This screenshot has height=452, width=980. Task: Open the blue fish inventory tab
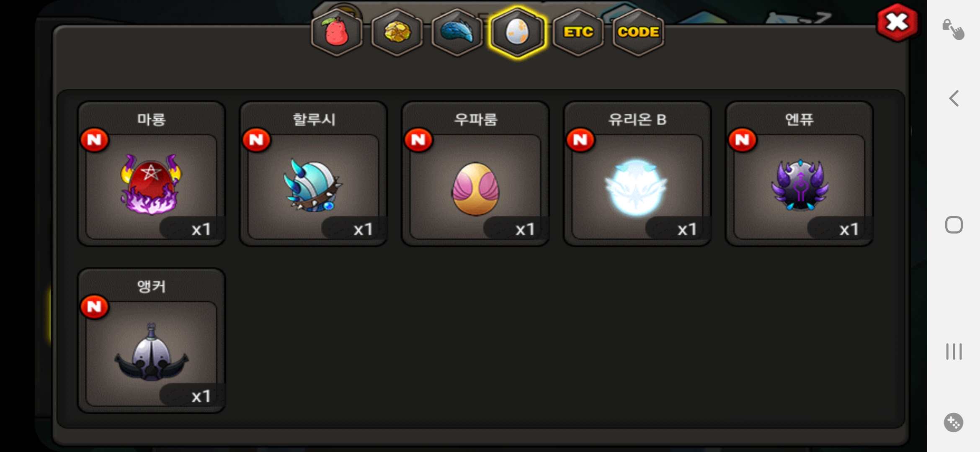457,32
